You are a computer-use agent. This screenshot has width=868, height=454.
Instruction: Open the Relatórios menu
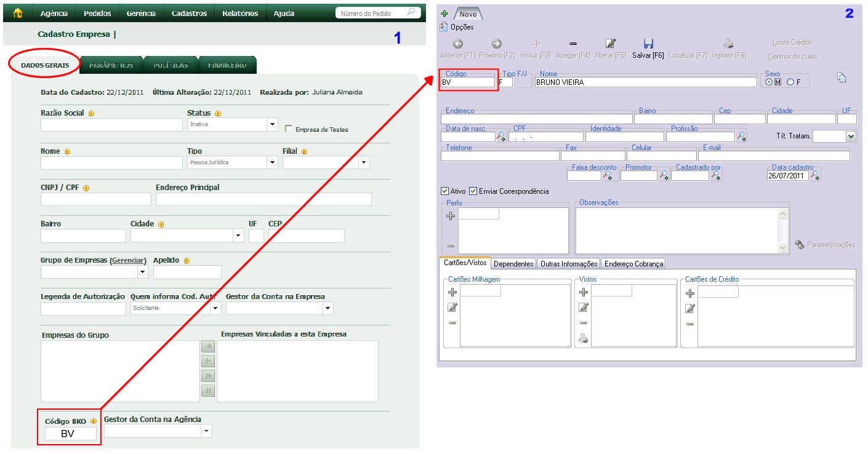pyautogui.click(x=240, y=13)
